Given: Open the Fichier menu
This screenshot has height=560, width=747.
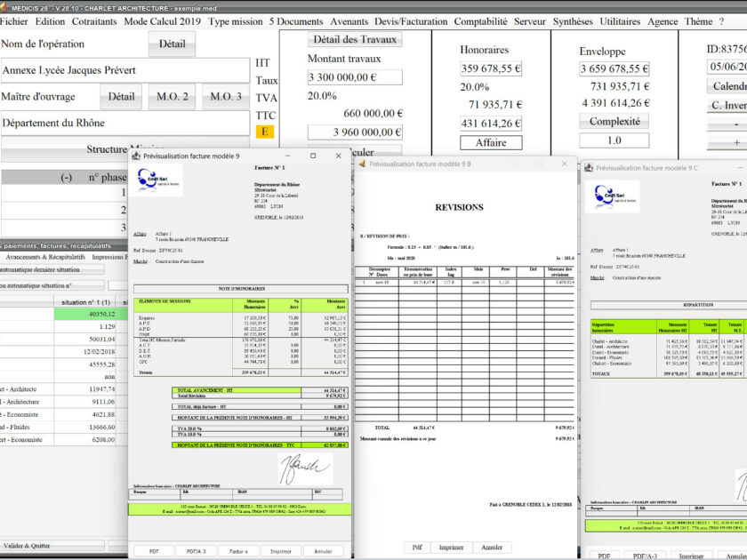Looking at the screenshot, I should tap(14, 21).
